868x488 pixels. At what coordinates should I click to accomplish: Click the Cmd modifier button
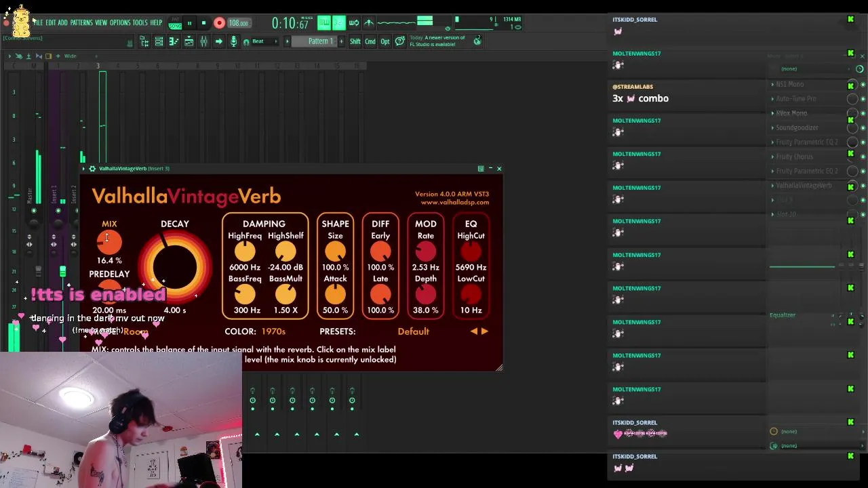(x=370, y=42)
